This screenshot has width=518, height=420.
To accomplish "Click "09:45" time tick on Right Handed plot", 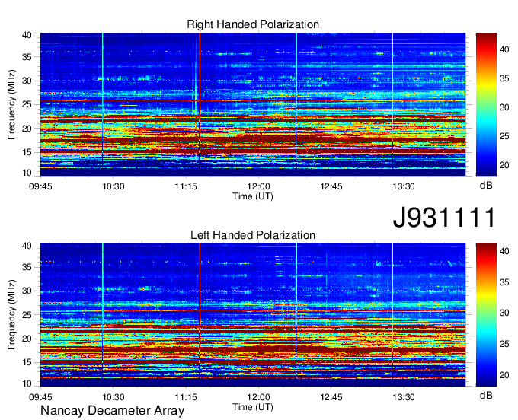I will tap(40, 186).
